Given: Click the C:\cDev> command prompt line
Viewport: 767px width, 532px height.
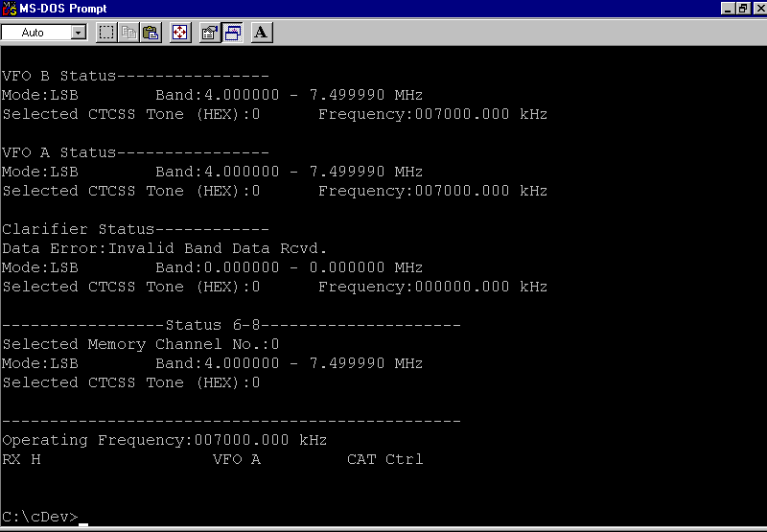Looking at the screenshot, I should point(40,517).
